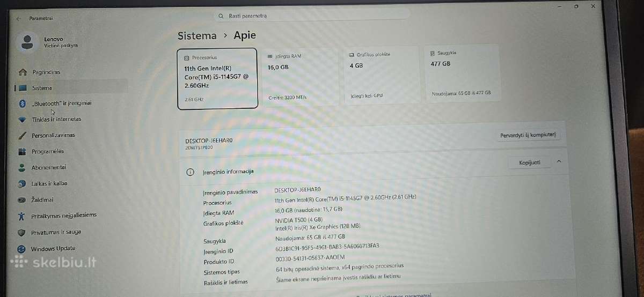Screen dimensions: 644x297
Task: Click the Windows Update refresh icon
Action: click(21, 249)
